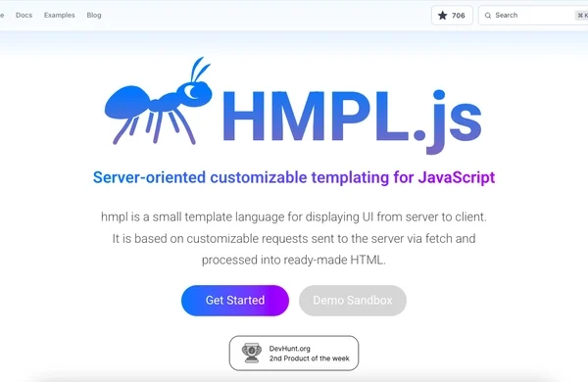This screenshot has width=588, height=382.
Task: Click the "2nd Product of the week" label
Action: click(309, 358)
